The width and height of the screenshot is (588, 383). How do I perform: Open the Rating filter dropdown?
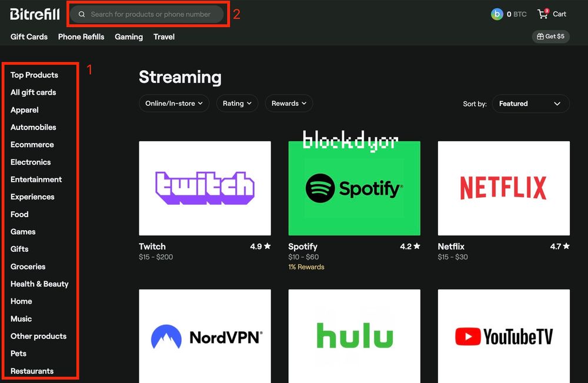(237, 104)
